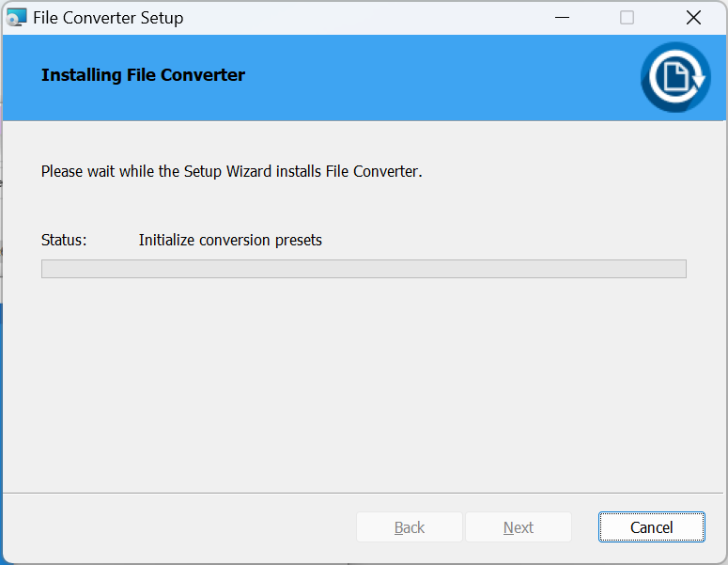Click the File Converter logo in the blue header
Image resolution: width=728 pixels, height=565 pixels.
(675, 77)
